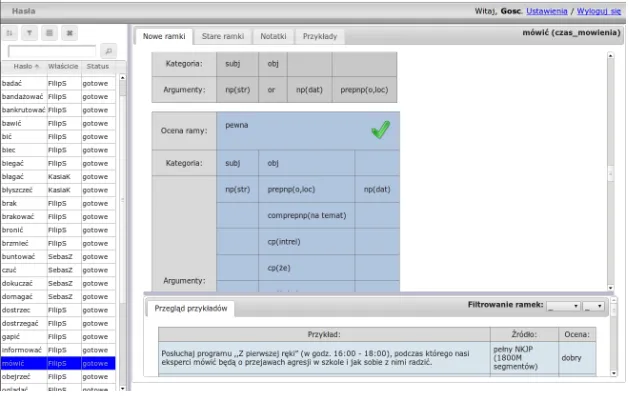Click frames panel scrollbar up arrow

(610, 56)
